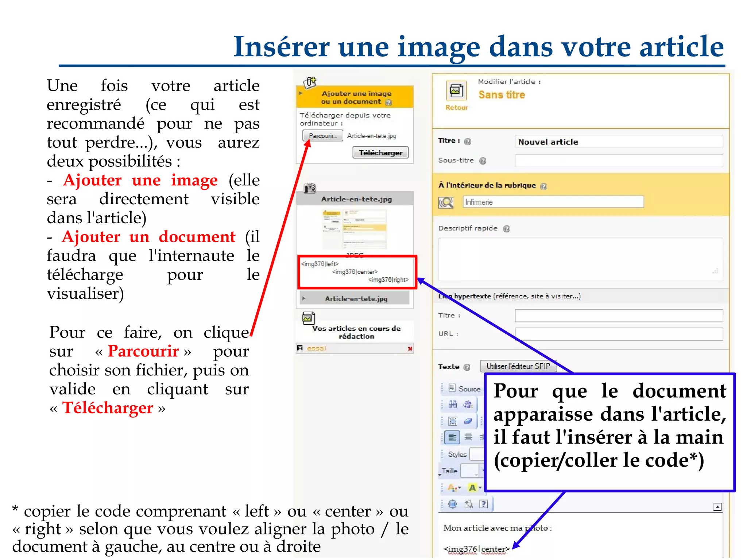Click the Descriptif rapide text area

580,259
